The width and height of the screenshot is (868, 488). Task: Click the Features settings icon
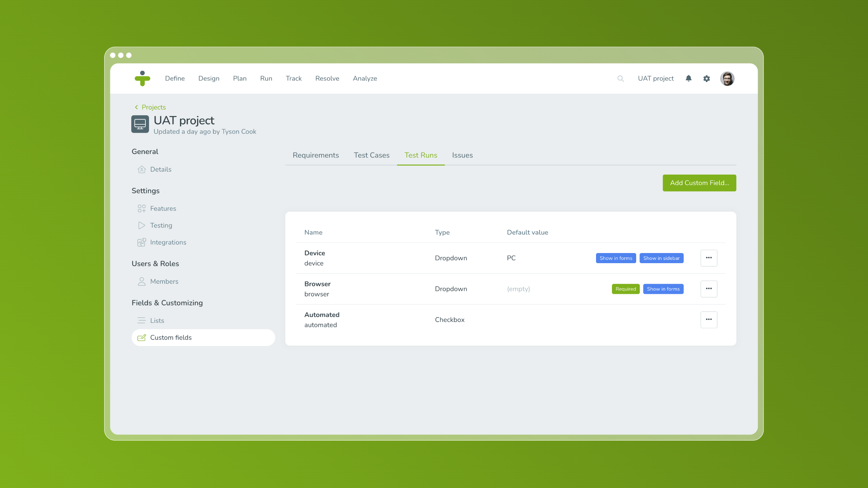coord(141,208)
